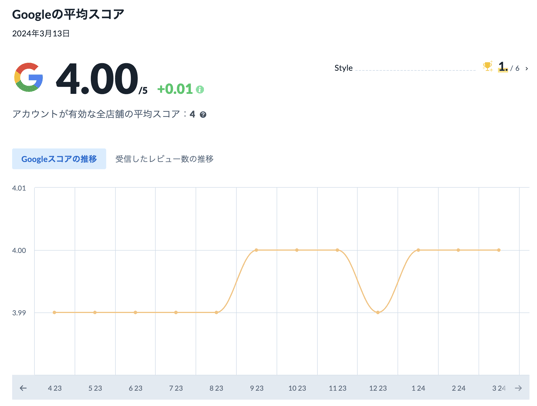Expand Style ranking with the chevron arrow
The width and height of the screenshot is (537, 406).
[527, 69]
